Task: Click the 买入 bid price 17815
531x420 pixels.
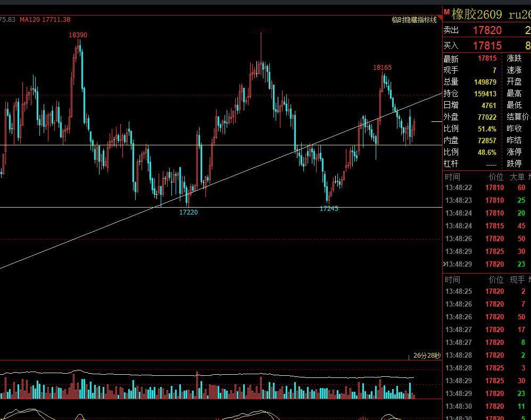Action: 487,46
